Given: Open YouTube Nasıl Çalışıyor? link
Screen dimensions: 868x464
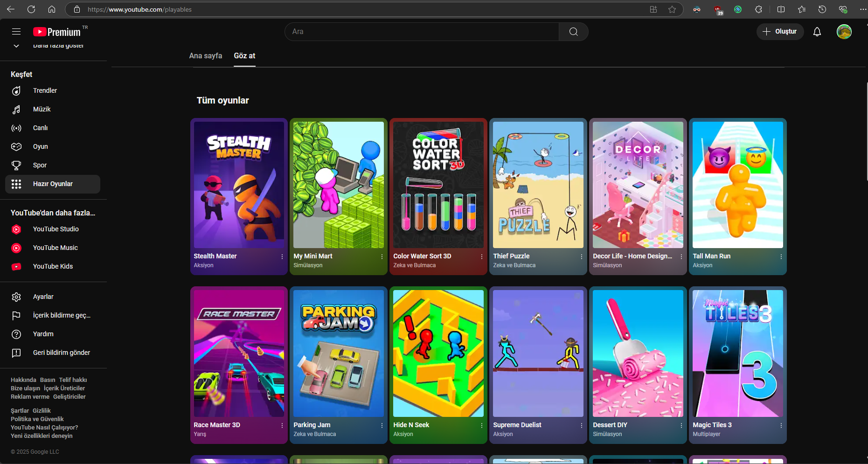Looking at the screenshot, I should pos(44,428).
